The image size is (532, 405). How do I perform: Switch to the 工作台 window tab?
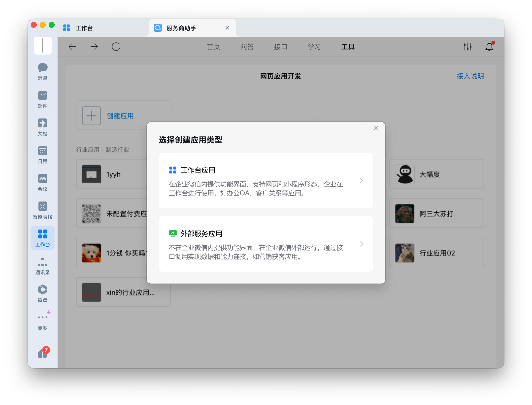tap(84, 28)
